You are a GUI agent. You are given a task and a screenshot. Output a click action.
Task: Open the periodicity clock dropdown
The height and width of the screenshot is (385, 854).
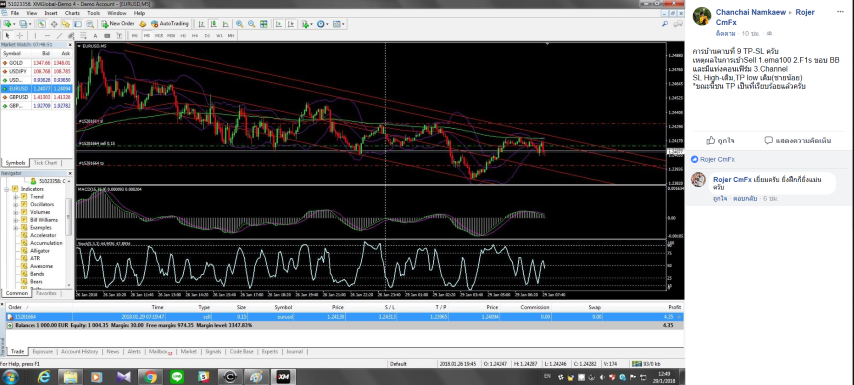[x=323, y=24]
